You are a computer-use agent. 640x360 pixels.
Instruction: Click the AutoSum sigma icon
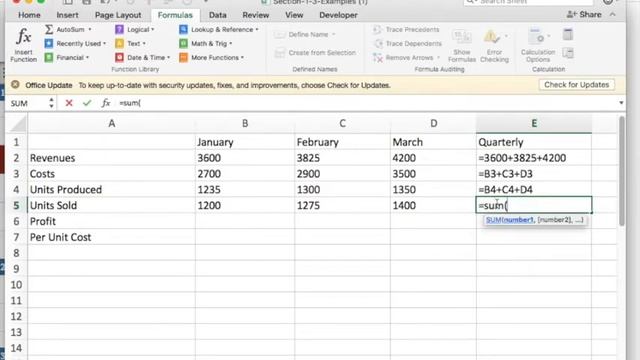(49, 29)
